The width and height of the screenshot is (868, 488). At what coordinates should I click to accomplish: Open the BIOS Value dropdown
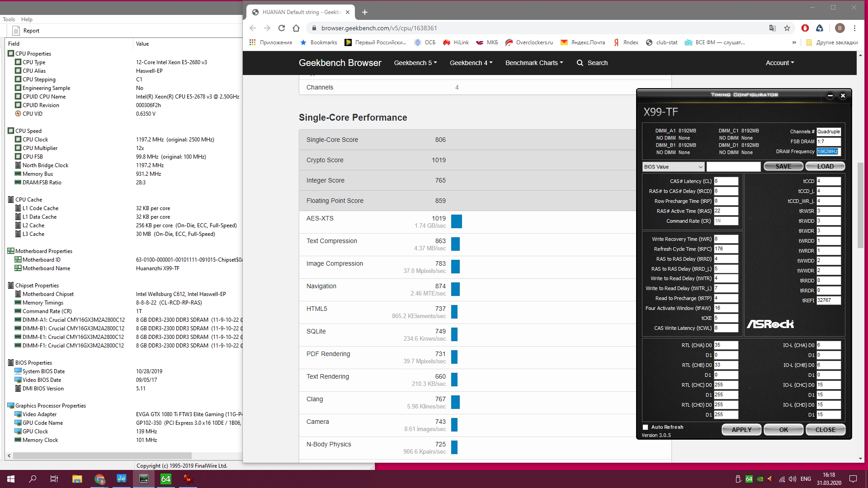coord(673,167)
